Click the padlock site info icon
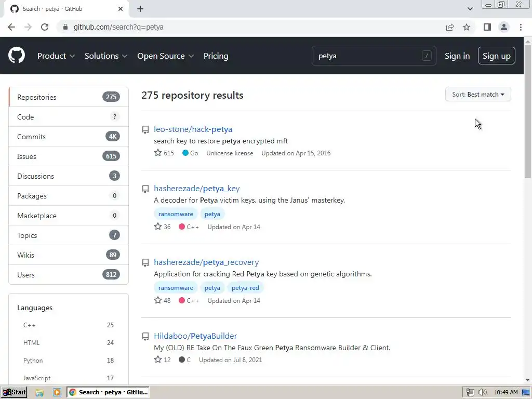Image resolution: width=532 pixels, height=399 pixels. [65, 27]
